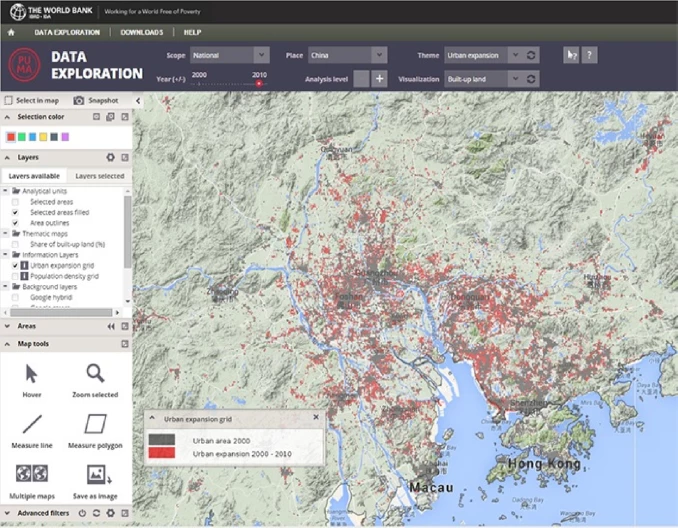Uncheck Area outlines layer

pyautogui.click(x=15, y=223)
